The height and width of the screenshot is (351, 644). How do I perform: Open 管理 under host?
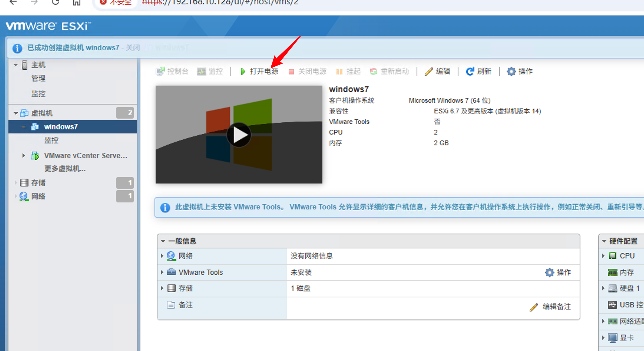coord(38,78)
